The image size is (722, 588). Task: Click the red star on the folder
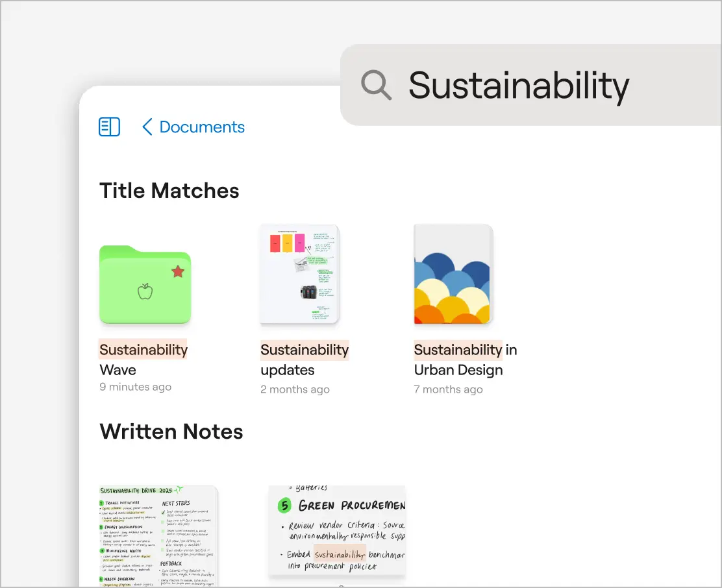tap(178, 271)
